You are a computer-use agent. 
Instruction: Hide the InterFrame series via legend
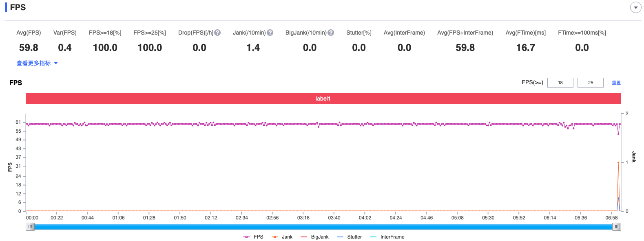pyautogui.click(x=387, y=237)
